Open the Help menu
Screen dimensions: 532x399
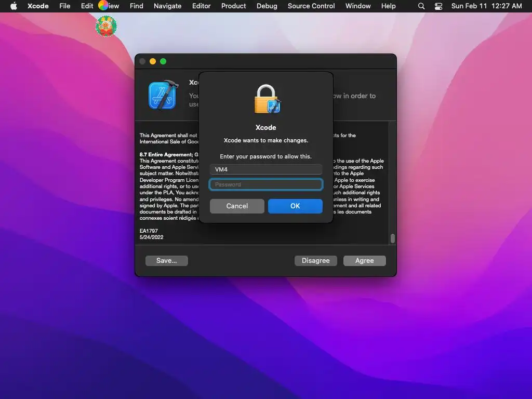point(388,6)
